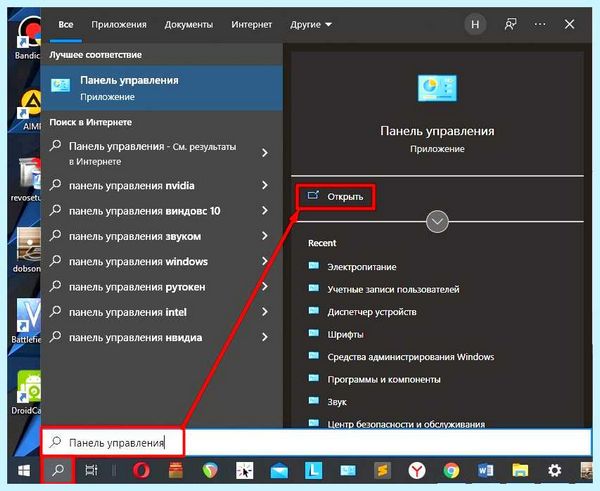Screen dimensions: 600x491
Task: Click the Открыть action
Action: (336, 197)
